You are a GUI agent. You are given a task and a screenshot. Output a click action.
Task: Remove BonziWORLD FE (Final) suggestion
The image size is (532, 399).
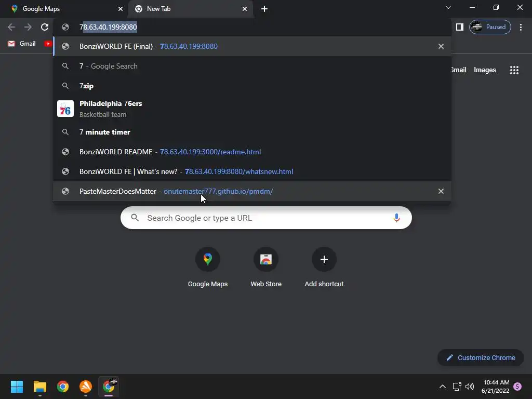(441, 46)
